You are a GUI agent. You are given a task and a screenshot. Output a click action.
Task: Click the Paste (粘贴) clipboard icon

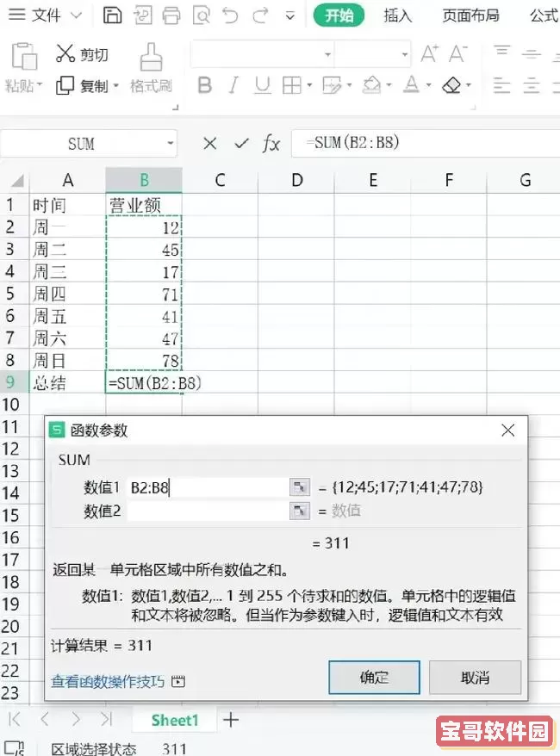coord(24,56)
